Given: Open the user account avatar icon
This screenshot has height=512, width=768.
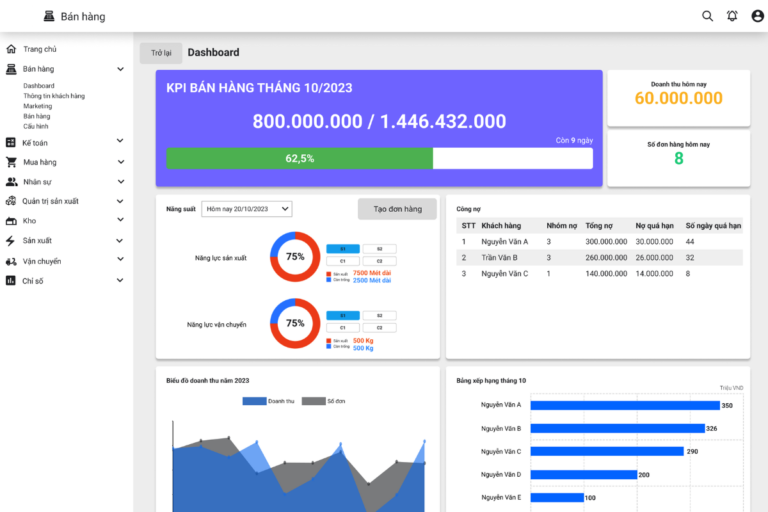Looking at the screenshot, I should (x=757, y=16).
